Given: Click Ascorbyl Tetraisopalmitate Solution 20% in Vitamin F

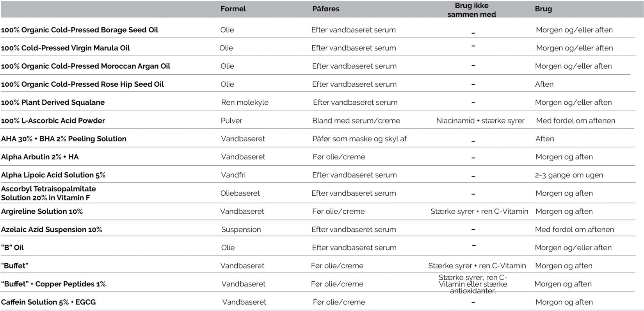Looking at the screenshot, I should click(x=49, y=193).
